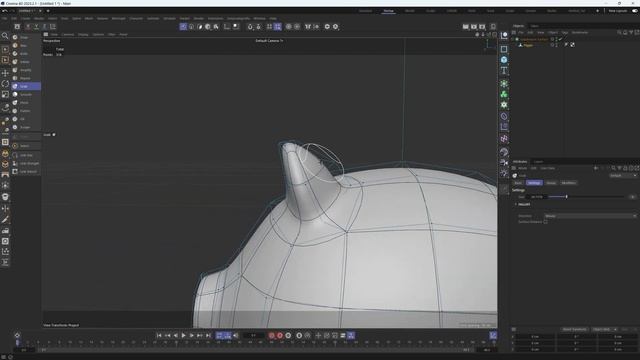Open the Default preset dropdown in Attributes
Viewport: 640px width, 360px height.
click(623, 176)
